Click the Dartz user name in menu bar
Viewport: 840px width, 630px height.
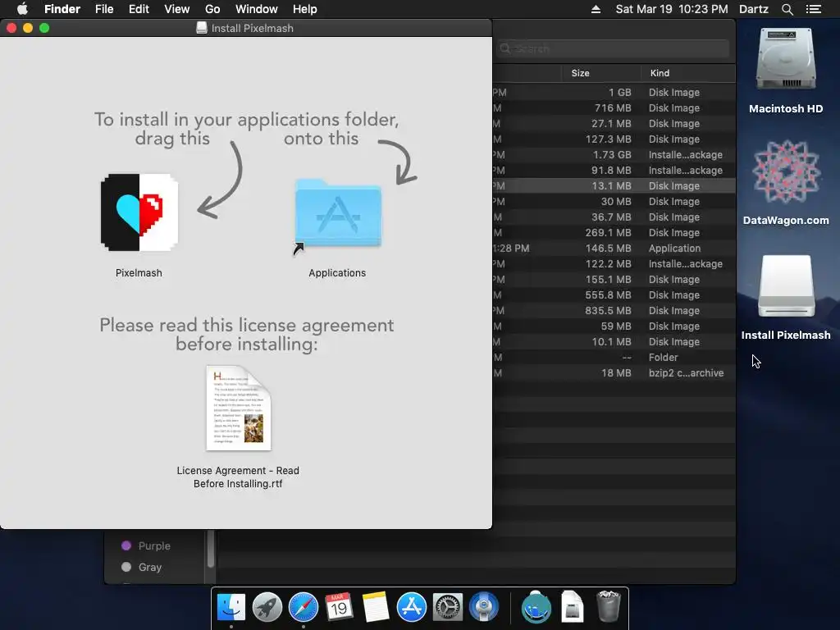point(753,9)
